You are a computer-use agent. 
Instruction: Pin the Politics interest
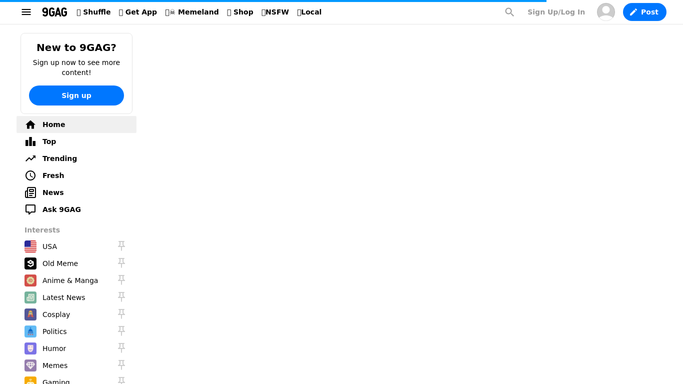[x=122, y=331]
